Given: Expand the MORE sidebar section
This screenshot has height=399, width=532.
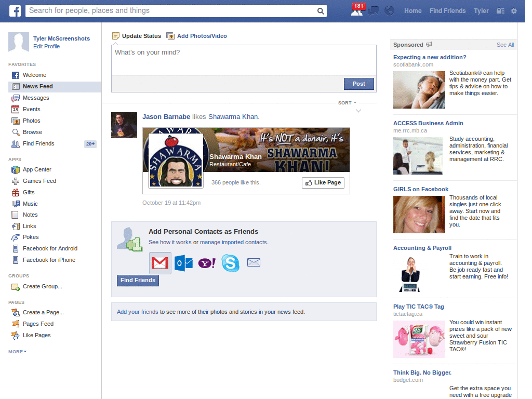Looking at the screenshot, I should pyautogui.click(x=17, y=352).
